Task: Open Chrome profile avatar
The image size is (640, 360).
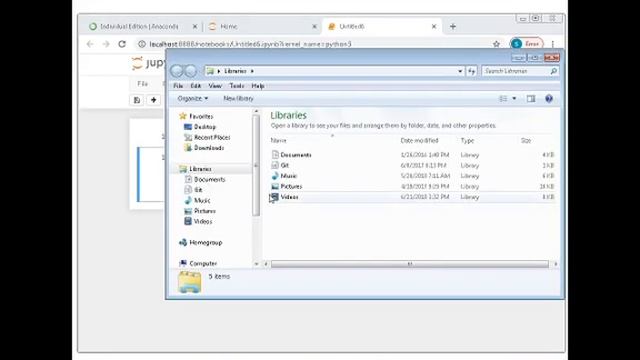Action: [x=516, y=44]
